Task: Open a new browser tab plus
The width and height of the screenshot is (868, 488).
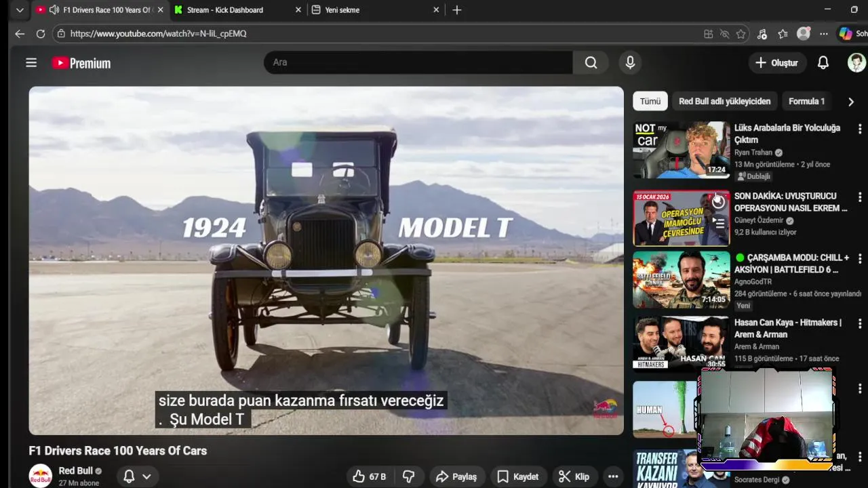Action: pyautogui.click(x=457, y=10)
